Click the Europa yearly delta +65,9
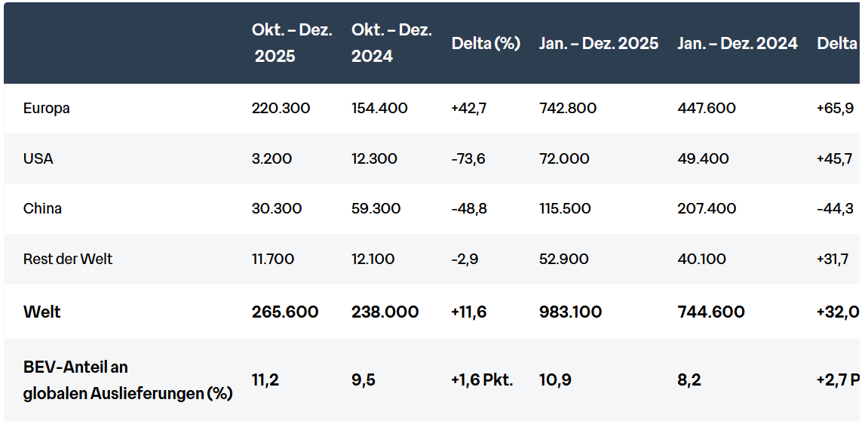Image resolution: width=868 pixels, height=421 pixels. tap(835, 108)
